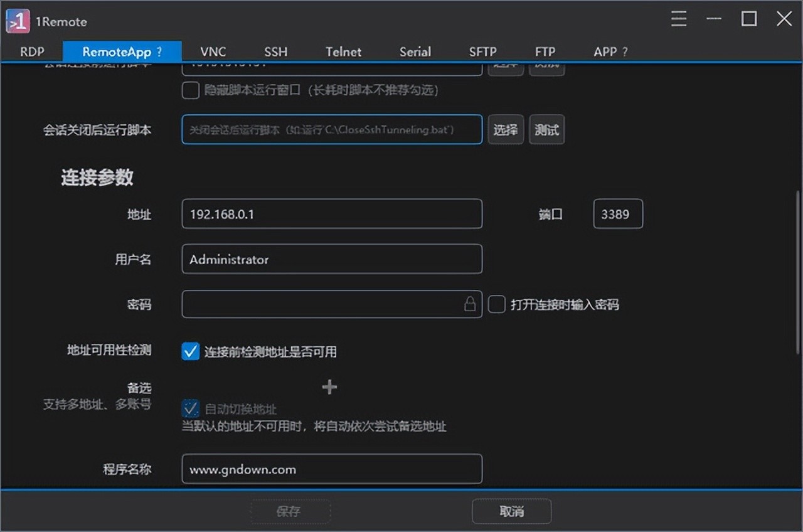The width and height of the screenshot is (803, 532).
Task: Click the 地址 field with 192.168.0.1
Action: pos(332,214)
